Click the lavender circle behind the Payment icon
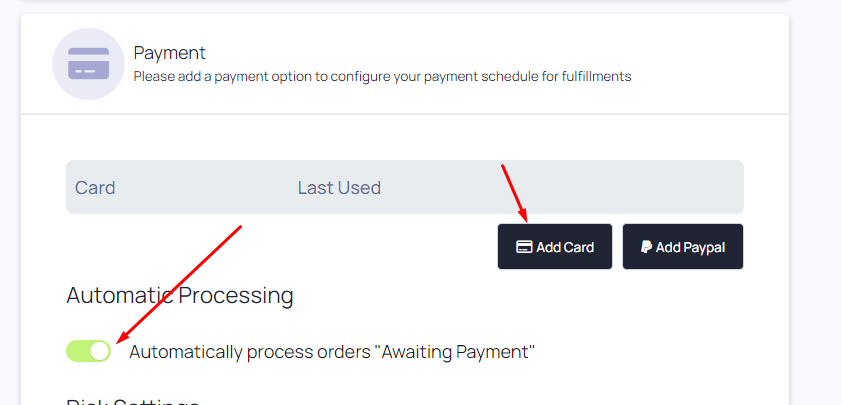The height and width of the screenshot is (405, 842). (89, 64)
